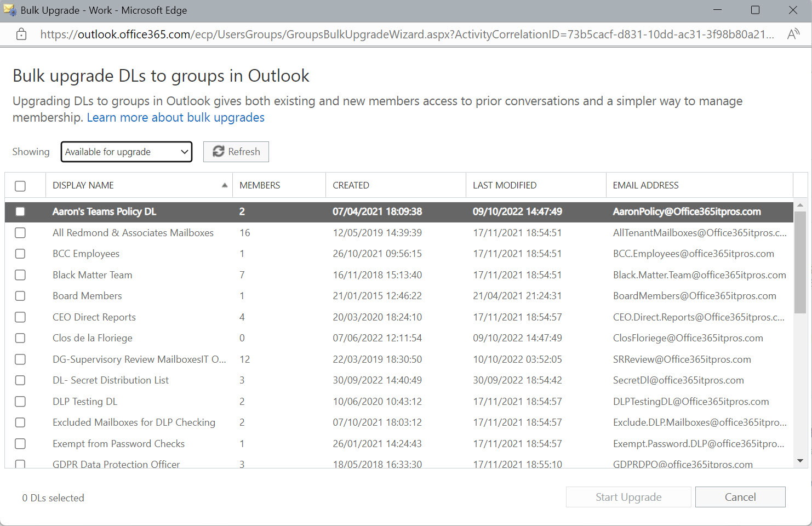This screenshot has width=812, height=526.
Task: Click created date 21/01/2015 12:46:22
Action: (x=377, y=296)
